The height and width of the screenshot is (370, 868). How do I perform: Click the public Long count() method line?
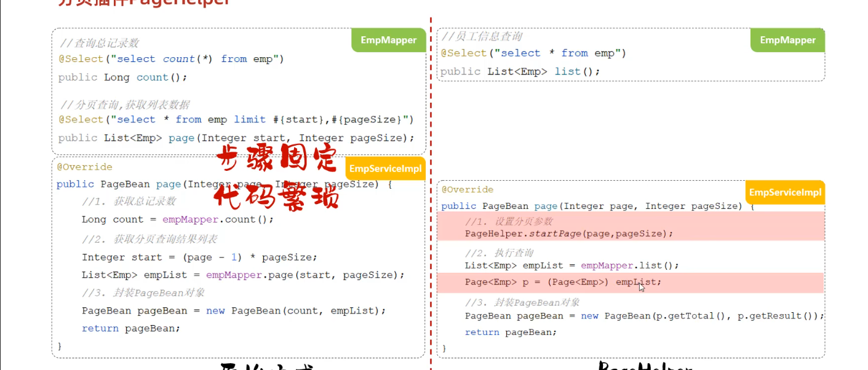(122, 77)
